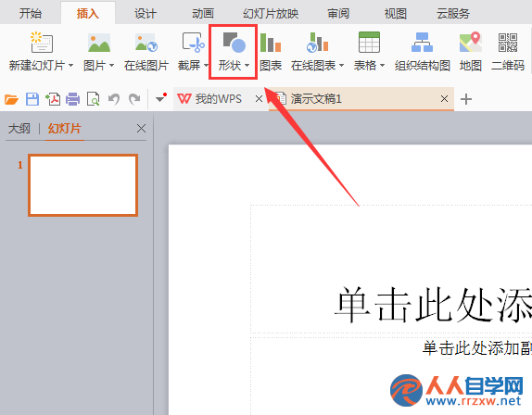The height and width of the screenshot is (415, 532).
Task: Click the Map (地图) icon
Action: pos(471,42)
